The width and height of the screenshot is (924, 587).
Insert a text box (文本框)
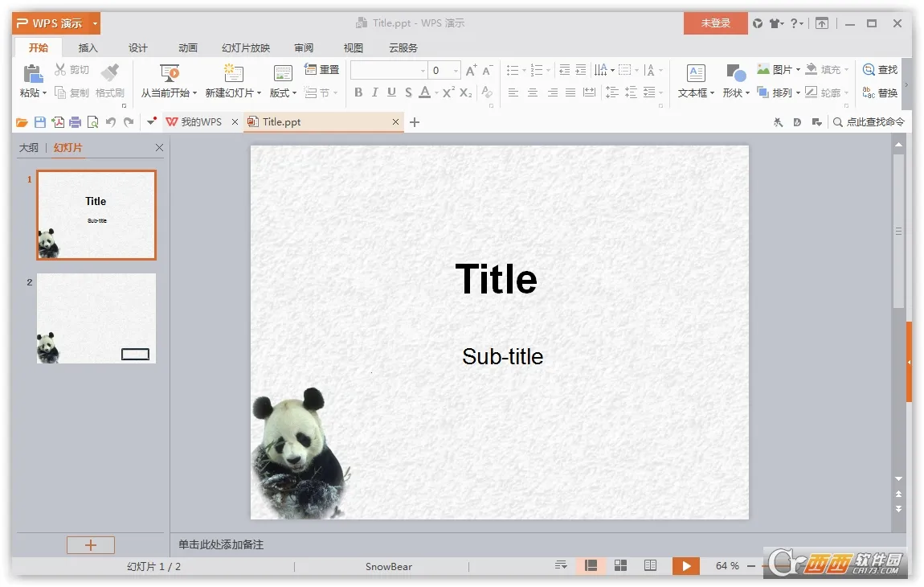coord(696,74)
